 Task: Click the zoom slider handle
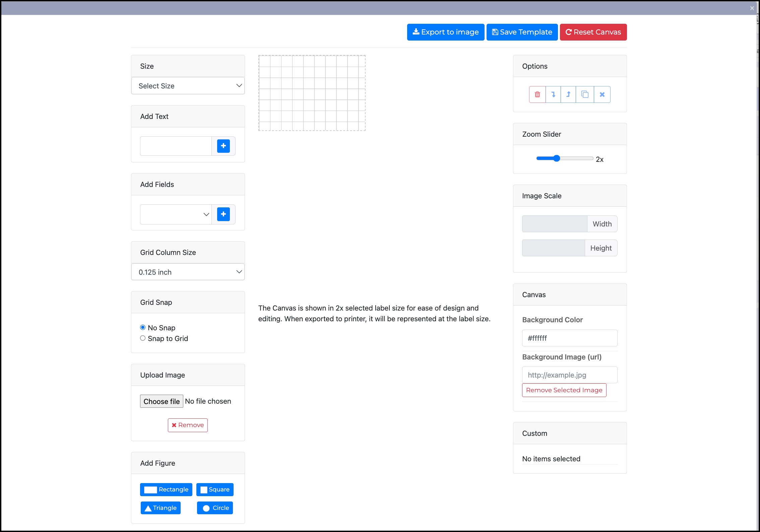click(557, 158)
